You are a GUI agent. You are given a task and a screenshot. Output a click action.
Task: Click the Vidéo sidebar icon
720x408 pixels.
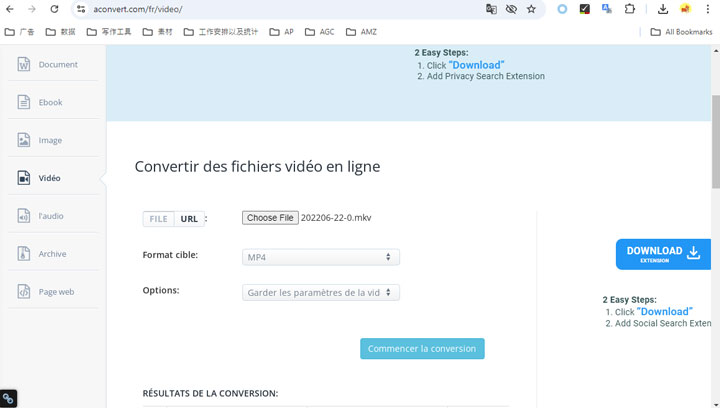point(23,178)
